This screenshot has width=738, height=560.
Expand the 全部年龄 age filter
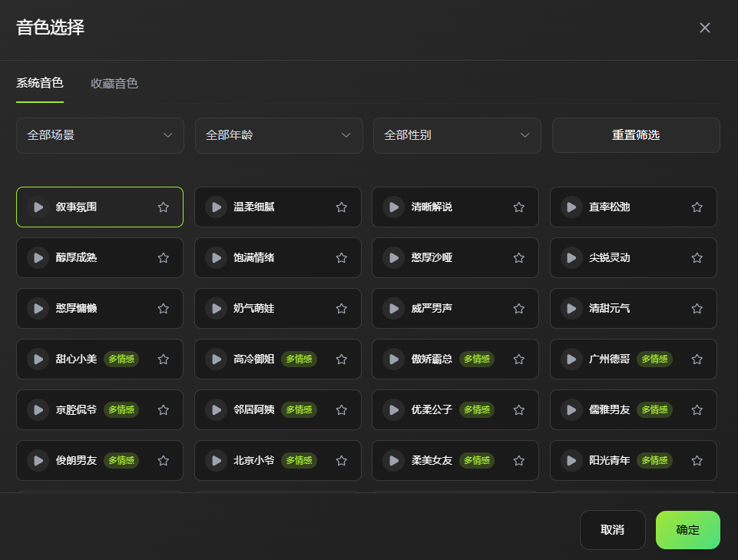pyautogui.click(x=279, y=135)
